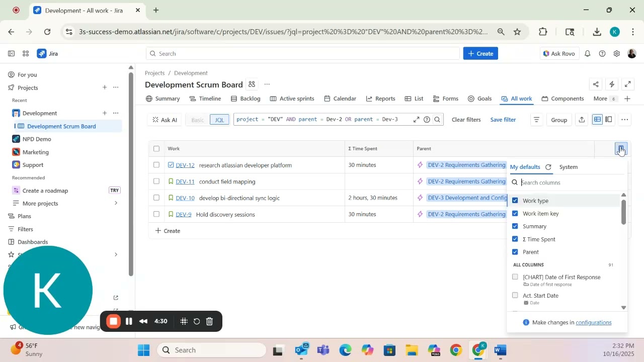Open the Calendar tab

[340, 99]
